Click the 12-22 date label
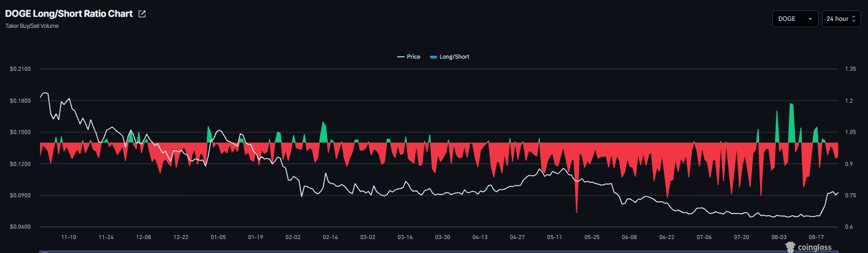Viewport: 868px width, 253px height. 181,237
